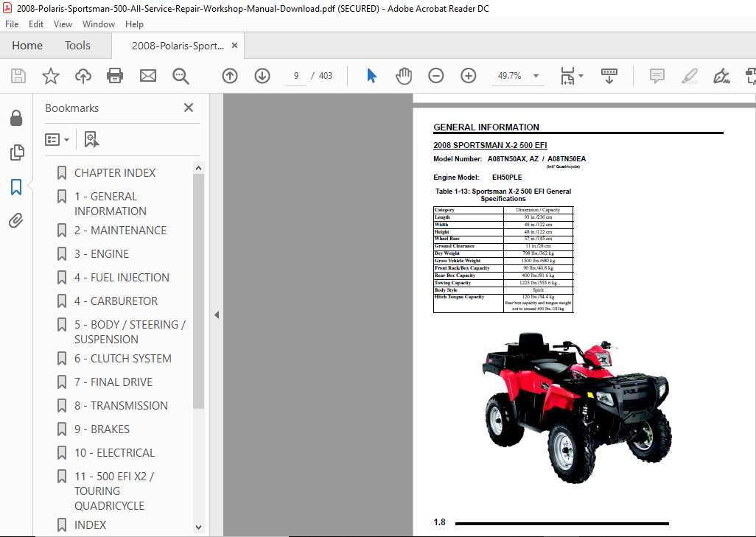Click the read mode keyboard-arrow icon
The image size is (756, 537).
click(x=609, y=76)
